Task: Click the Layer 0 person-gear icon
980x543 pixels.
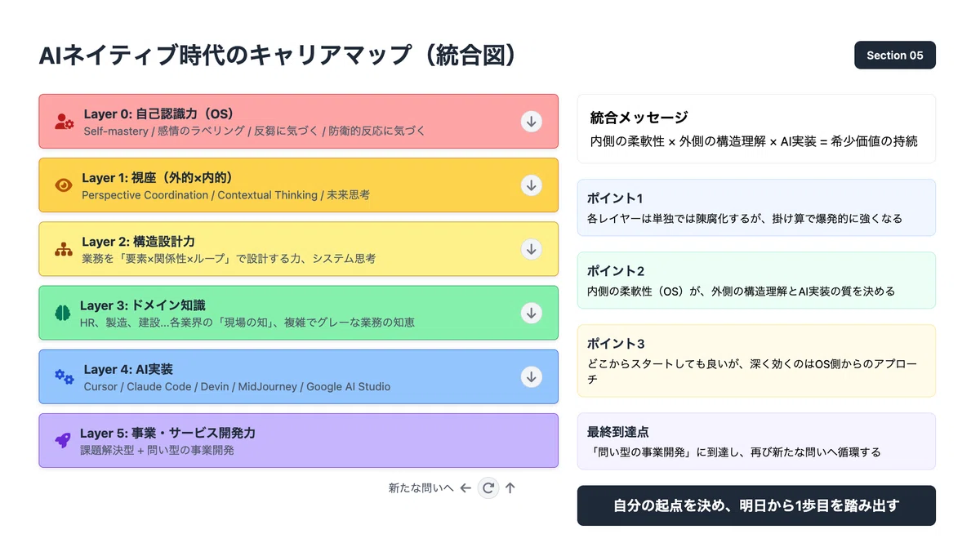Action: pos(65,122)
